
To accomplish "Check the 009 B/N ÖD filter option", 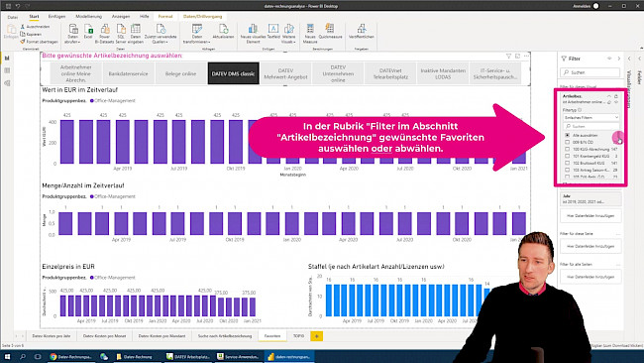I will tap(567, 142).
